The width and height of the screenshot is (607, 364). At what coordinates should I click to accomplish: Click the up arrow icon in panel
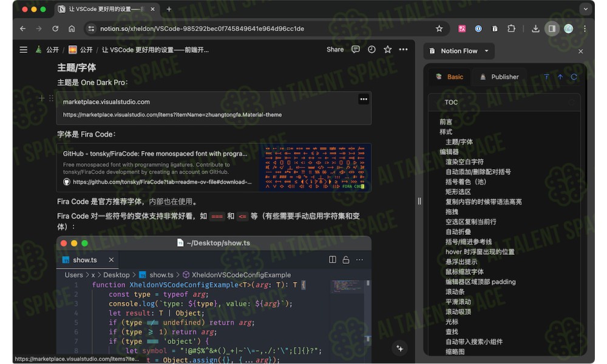[x=560, y=77]
